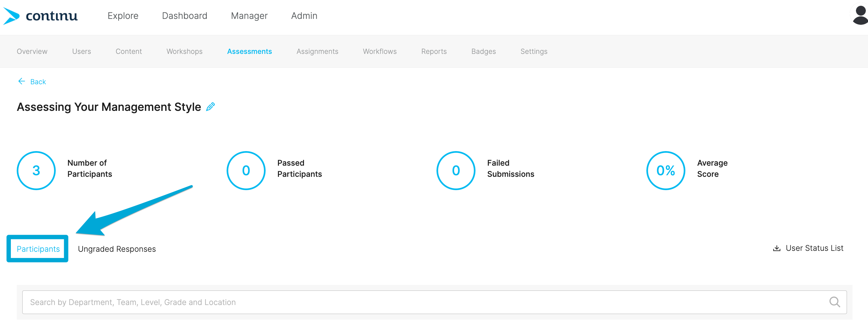Click the 'Failed Submissions' label
The width and height of the screenshot is (868, 327).
[x=511, y=168]
